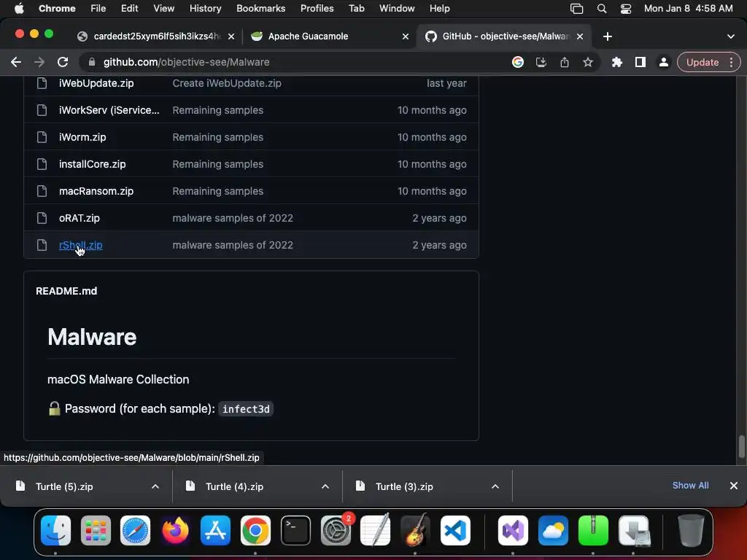Open the iWebUpdate.zip file
The height and width of the screenshot is (560, 747).
(96, 83)
